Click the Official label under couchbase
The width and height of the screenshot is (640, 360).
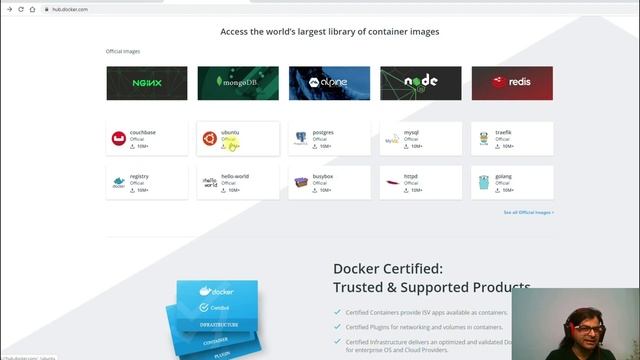point(137,139)
